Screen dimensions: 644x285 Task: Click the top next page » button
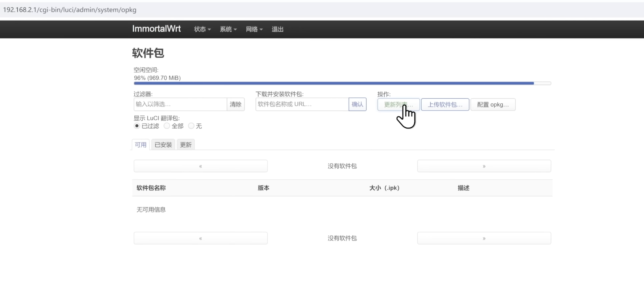[x=484, y=166]
